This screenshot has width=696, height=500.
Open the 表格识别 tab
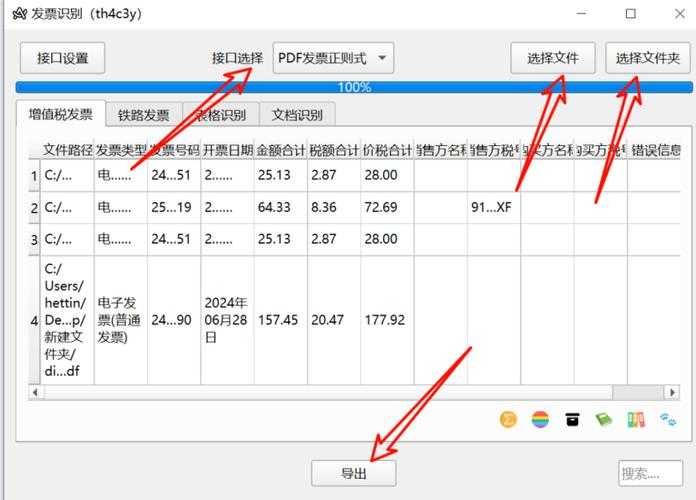coord(221,115)
